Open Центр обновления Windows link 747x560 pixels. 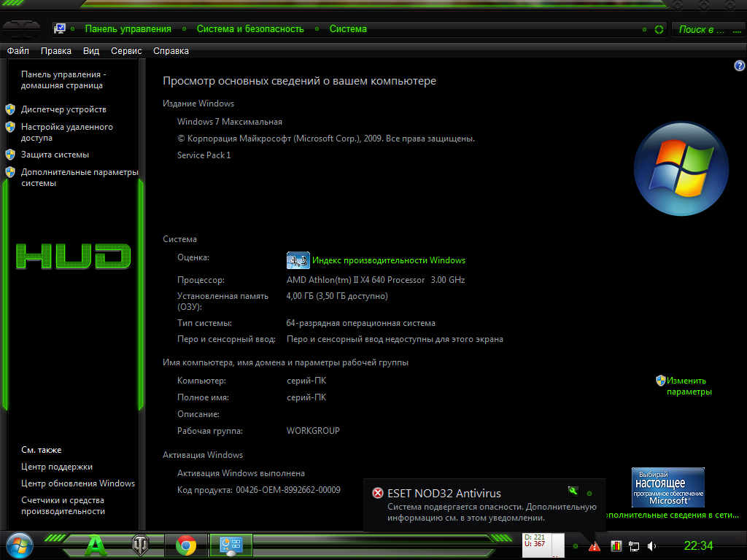coord(78,483)
